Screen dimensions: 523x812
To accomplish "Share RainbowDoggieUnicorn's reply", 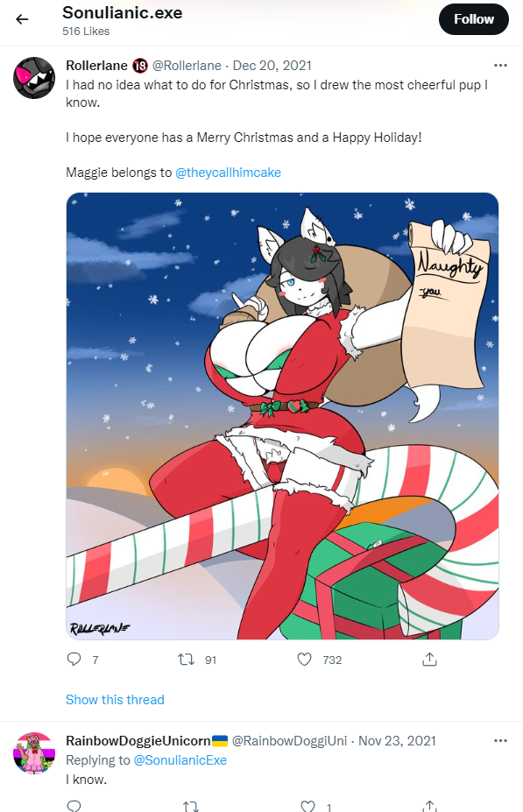I will pos(429,807).
